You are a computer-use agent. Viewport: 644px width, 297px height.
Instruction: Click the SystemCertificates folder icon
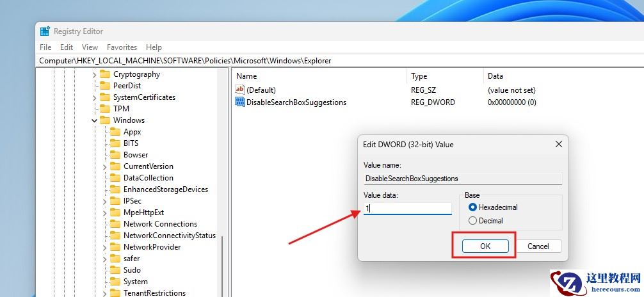coord(105,97)
